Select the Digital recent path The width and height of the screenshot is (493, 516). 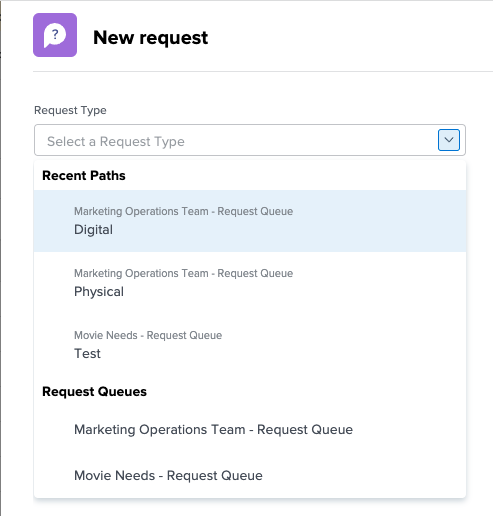250,221
